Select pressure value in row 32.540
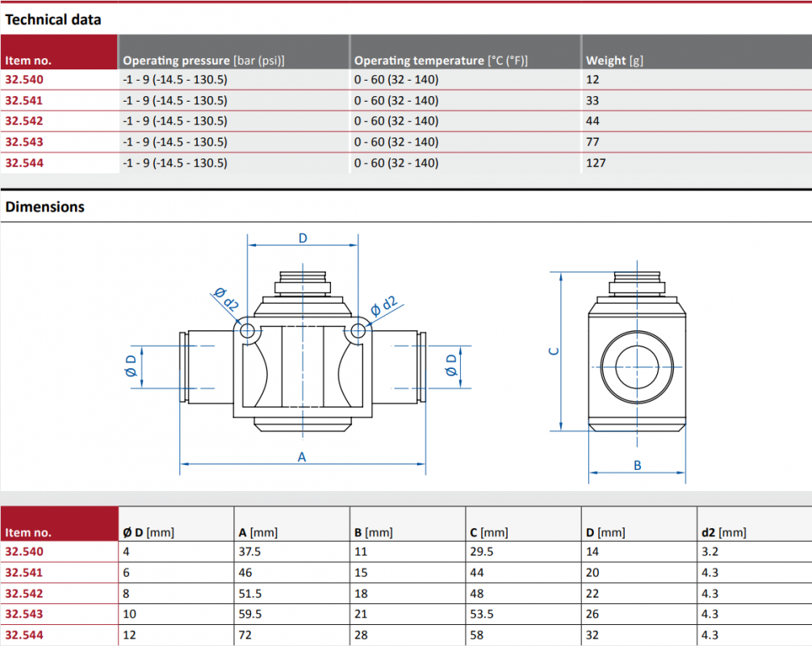Screen dimensions: 812x646 [x=175, y=80]
